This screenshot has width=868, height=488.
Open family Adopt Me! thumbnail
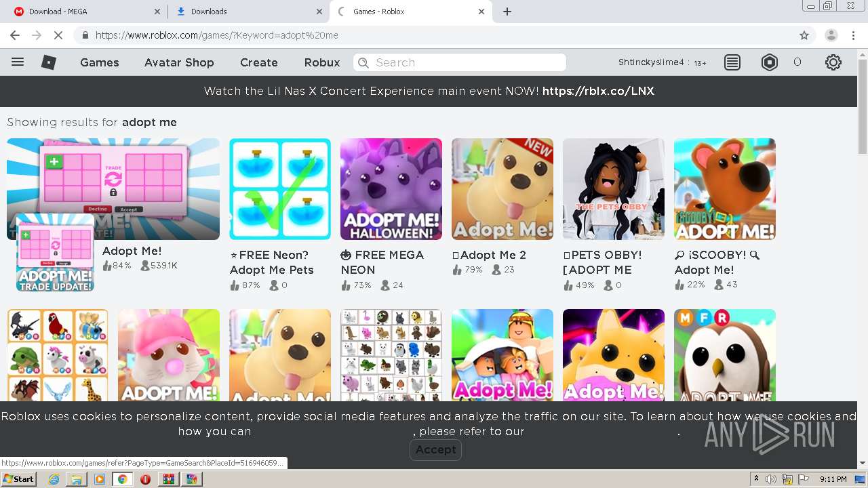[x=502, y=355]
